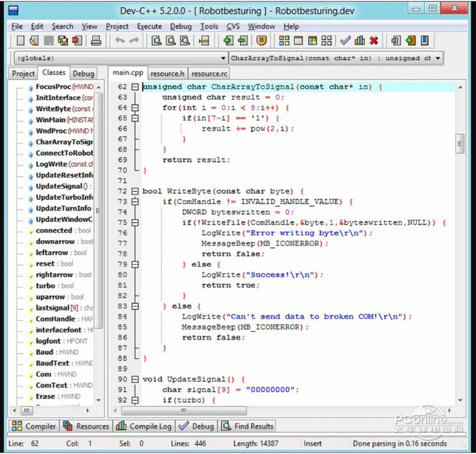Switch to the Project sidebar tab
The height and width of the screenshot is (454, 476).
[24, 74]
